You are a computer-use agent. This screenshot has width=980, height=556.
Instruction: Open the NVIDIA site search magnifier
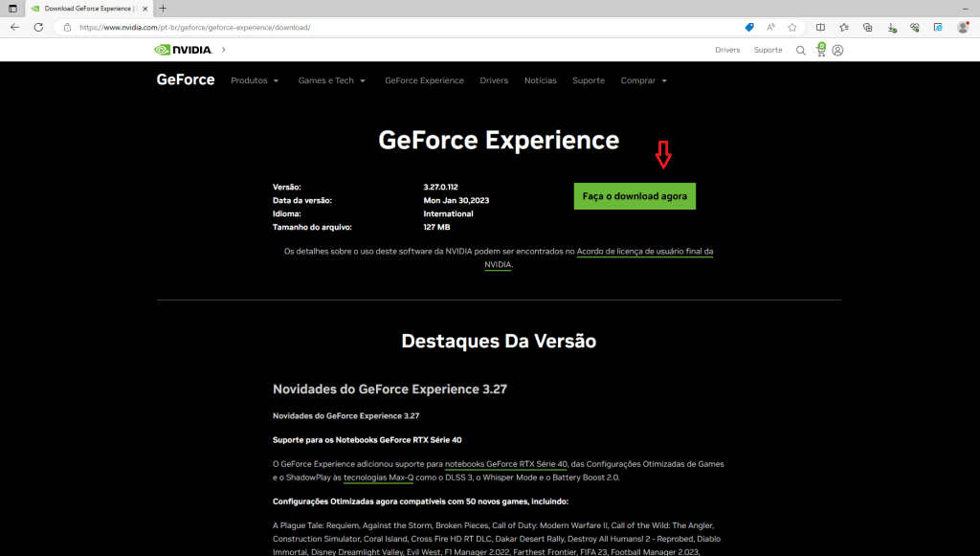pos(801,50)
